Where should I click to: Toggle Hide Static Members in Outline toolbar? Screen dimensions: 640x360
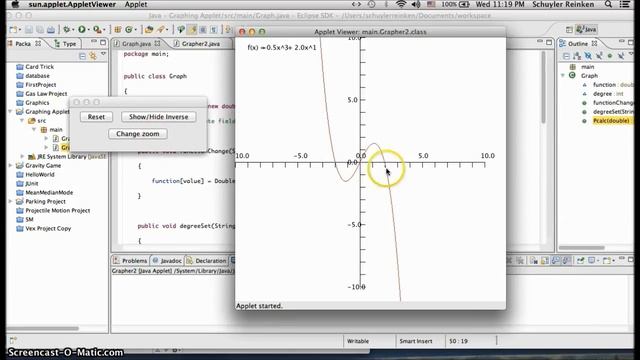[599, 56]
